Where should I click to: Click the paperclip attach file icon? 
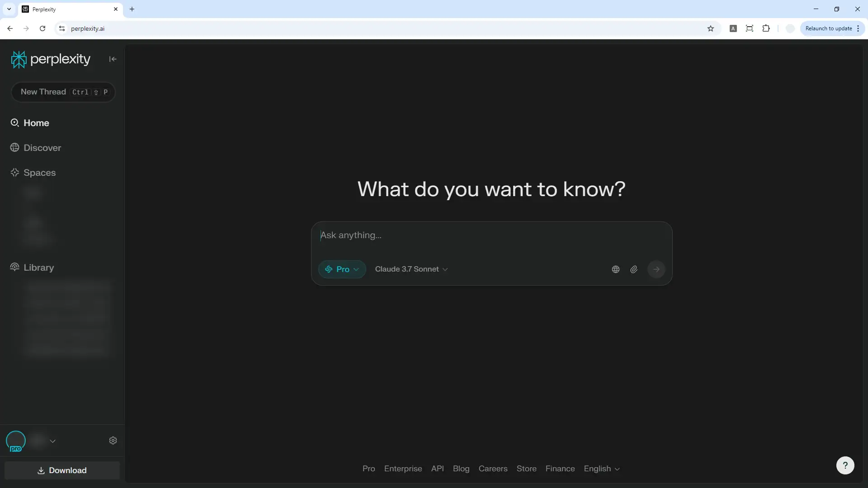(x=634, y=269)
